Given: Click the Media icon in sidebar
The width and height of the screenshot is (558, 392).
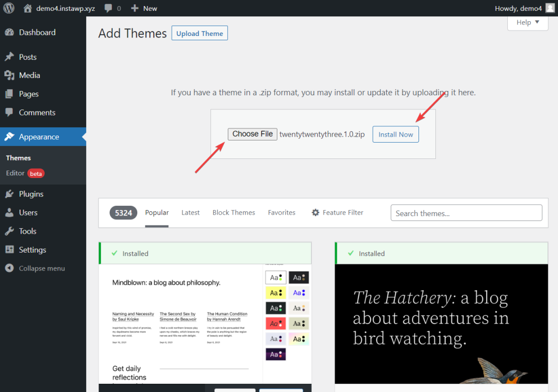Looking at the screenshot, I should (10, 76).
